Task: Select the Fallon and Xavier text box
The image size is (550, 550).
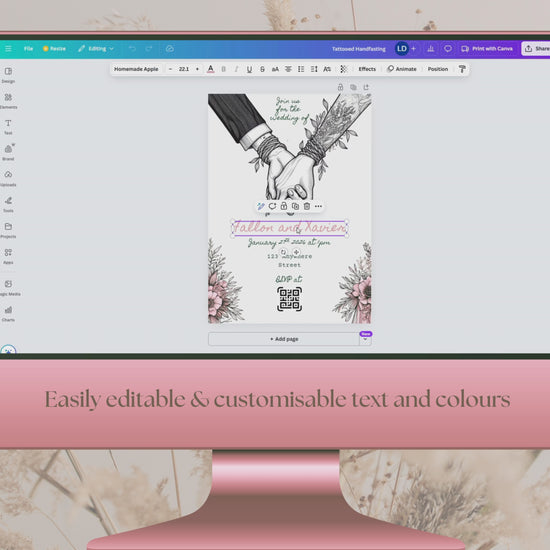Action: 289,228
